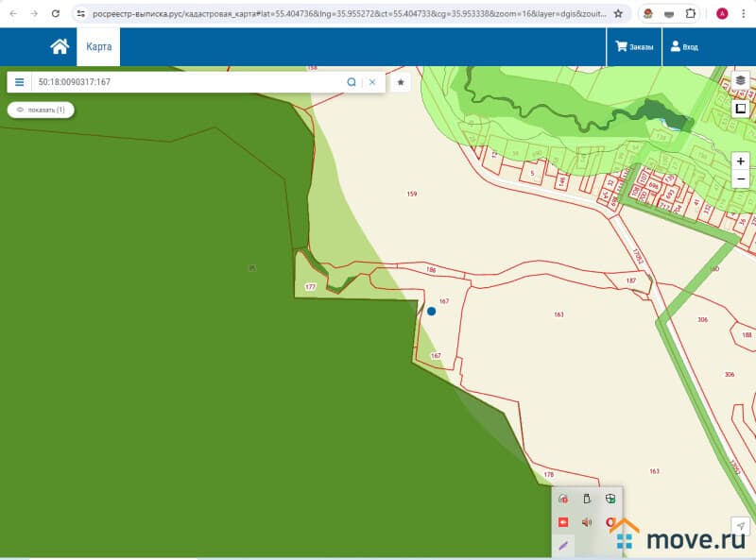Image resolution: width=756 pixels, height=560 pixels.
Task: Open Windows Security shield in tray
Action: 610,499
